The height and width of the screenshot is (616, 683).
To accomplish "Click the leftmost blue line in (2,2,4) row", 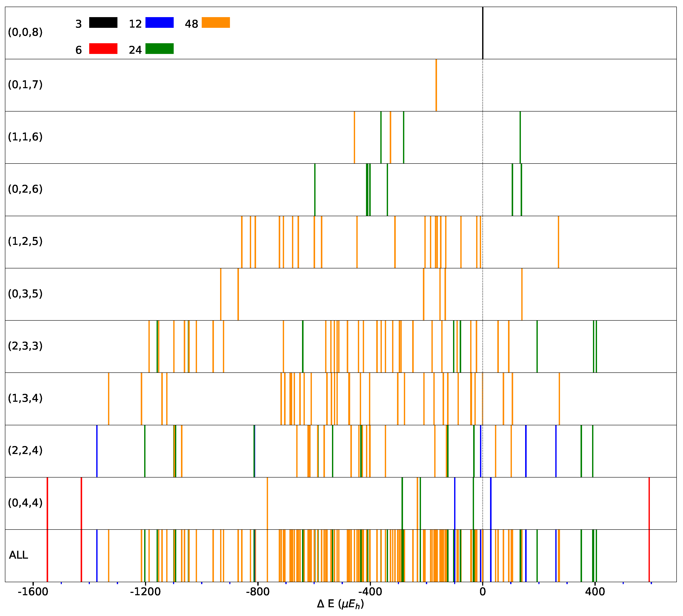I will point(97,451).
